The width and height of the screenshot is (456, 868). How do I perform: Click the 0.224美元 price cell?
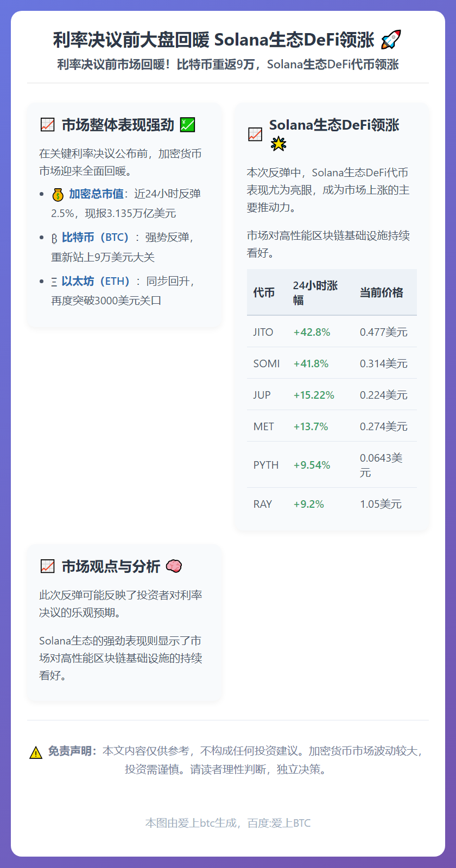384,395
